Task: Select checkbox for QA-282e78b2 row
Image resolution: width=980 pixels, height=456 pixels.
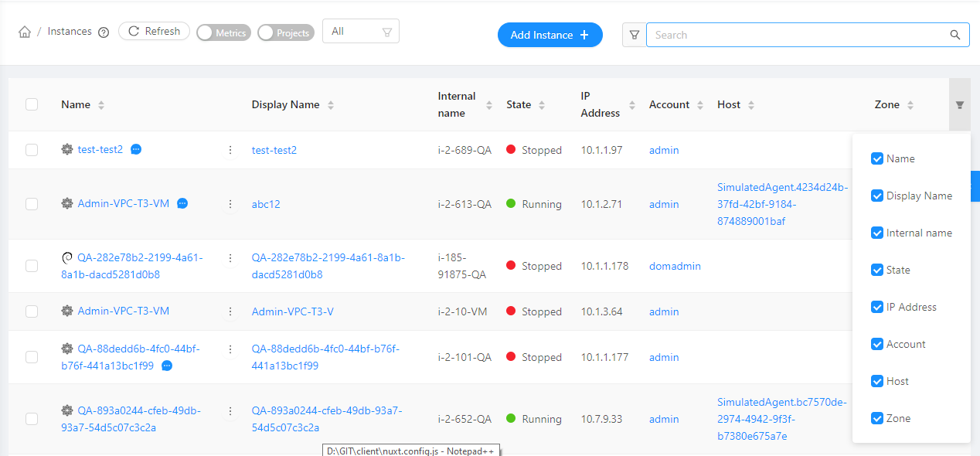Action: click(x=32, y=266)
